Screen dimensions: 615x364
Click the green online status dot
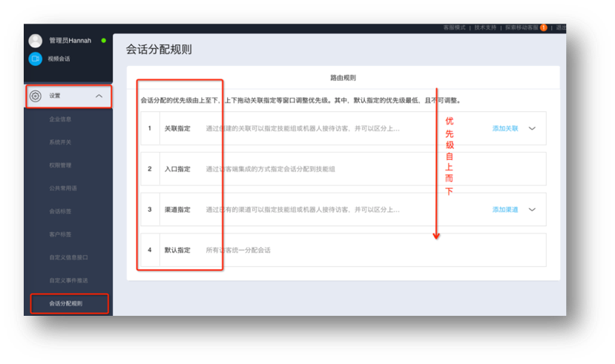point(103,41)
